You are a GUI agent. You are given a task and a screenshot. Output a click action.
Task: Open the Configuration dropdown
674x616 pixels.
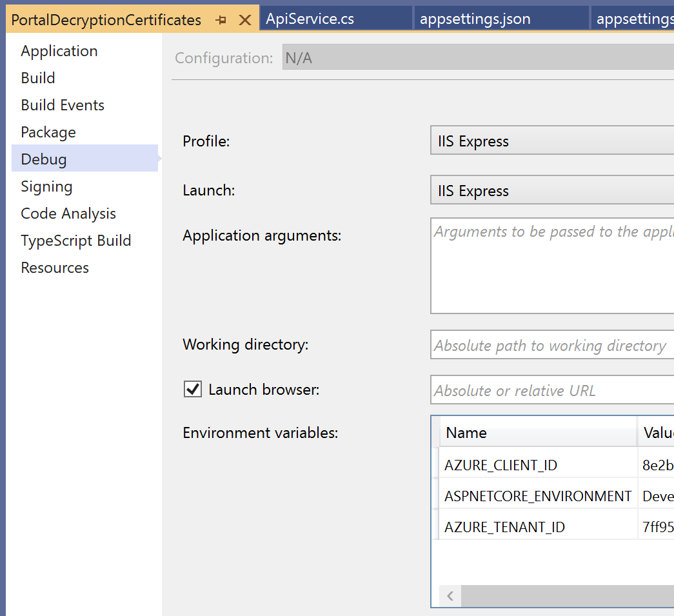477,58
